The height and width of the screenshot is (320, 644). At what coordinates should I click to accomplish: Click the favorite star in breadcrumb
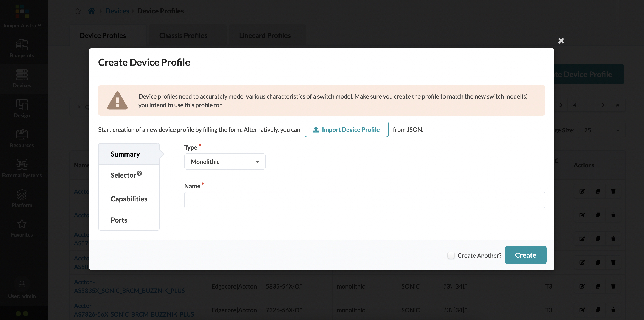[x=78, y=11]
